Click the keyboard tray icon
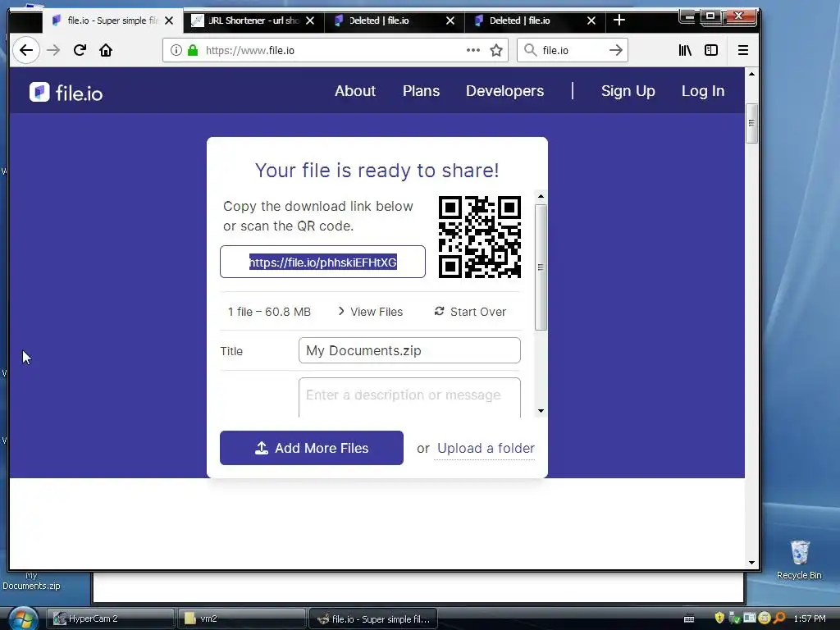The height and width of the screenshot is (630, 840). click(689, 619)
